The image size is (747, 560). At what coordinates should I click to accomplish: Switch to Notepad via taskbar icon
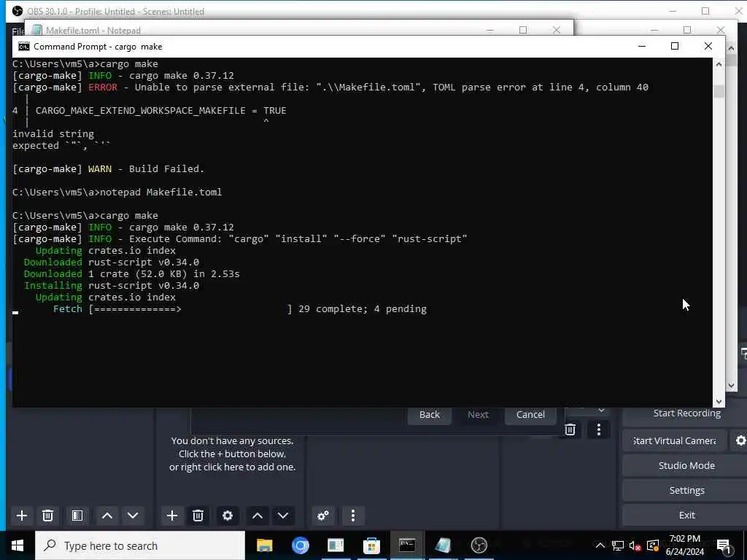point(443,545)
